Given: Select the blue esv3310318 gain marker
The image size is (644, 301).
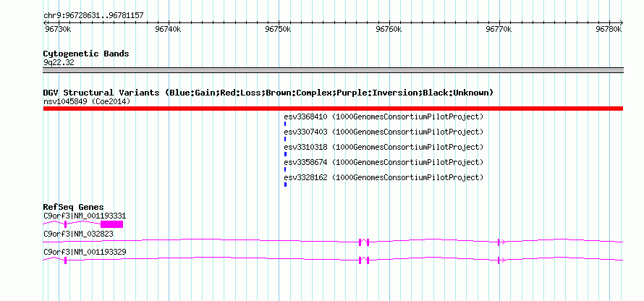Looking at the screenshot, I should point(285,154).
